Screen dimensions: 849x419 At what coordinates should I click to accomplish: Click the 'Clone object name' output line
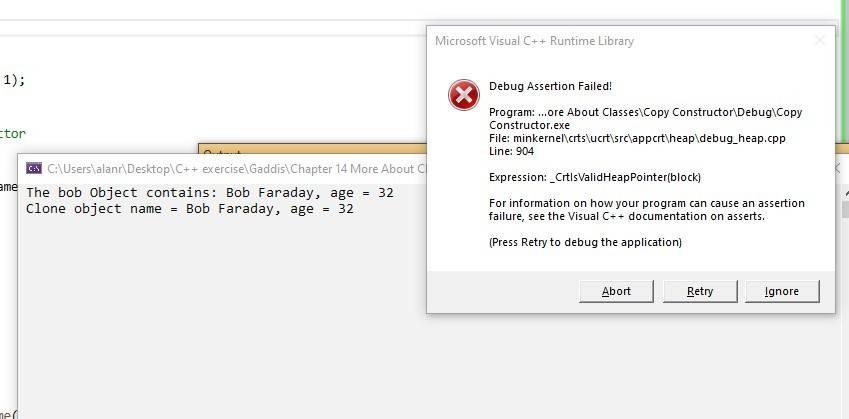pos(189,209)
